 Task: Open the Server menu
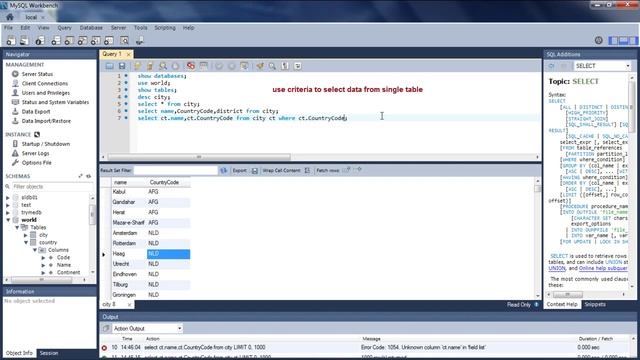point(118,28)
